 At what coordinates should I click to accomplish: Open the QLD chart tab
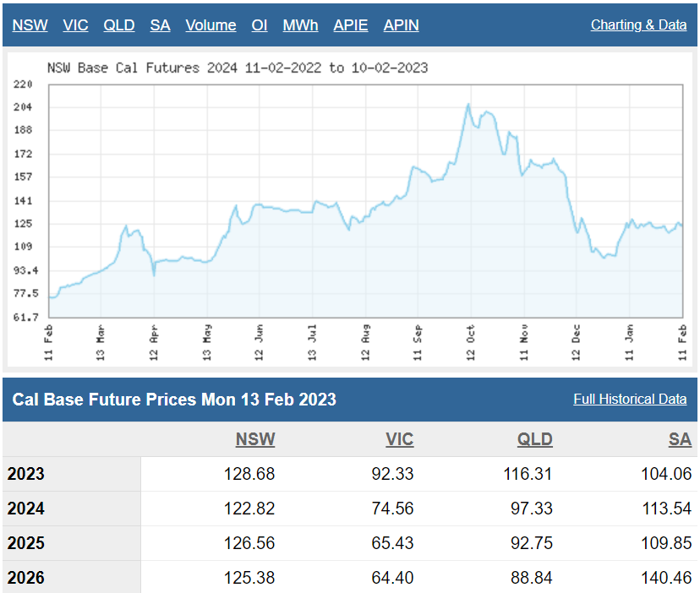click(x=119, y=25)
